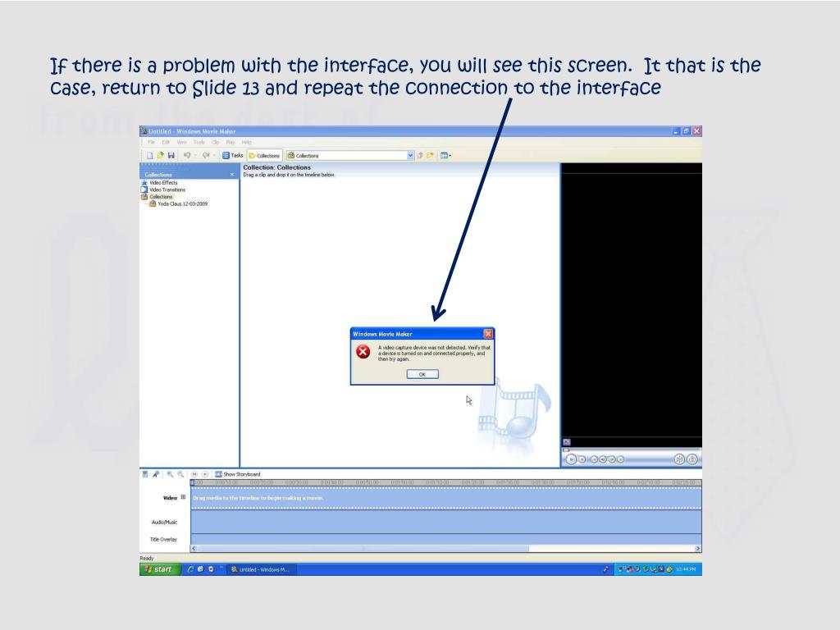Click the Play Timeline button
840x630 pixels.
pyautogui.click(x=204, y=474)
